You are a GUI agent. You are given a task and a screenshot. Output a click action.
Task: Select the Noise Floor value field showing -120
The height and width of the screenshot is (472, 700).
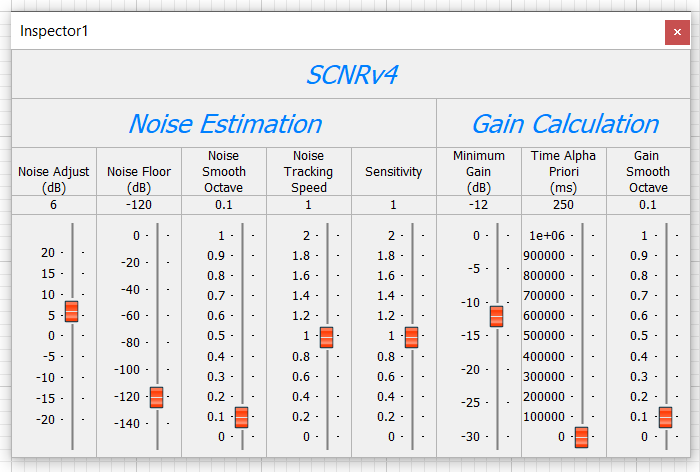point(139,204)
